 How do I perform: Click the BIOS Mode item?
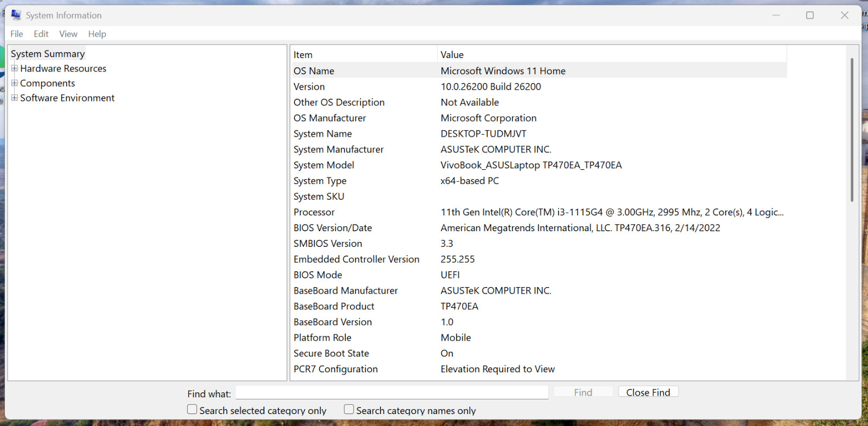(x=318, y=275)
